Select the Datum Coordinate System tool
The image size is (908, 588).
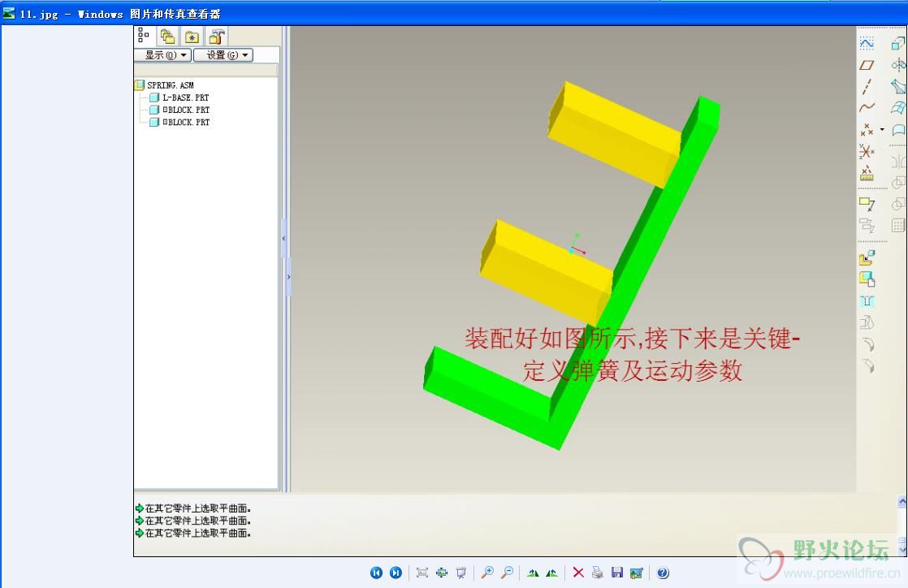[x=867, y=151]
